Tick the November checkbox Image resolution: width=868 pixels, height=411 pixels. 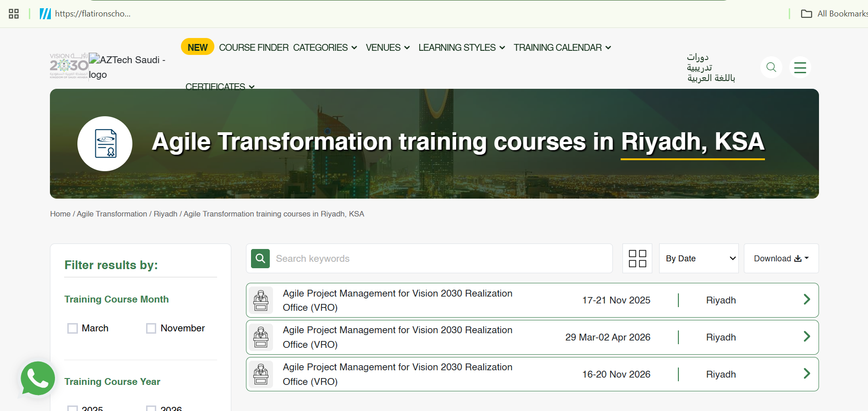click(x=151, y=328)
